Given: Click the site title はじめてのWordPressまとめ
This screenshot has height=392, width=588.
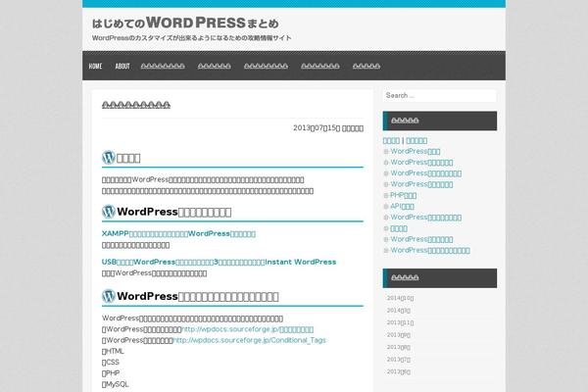Looking at the screenshot, I should (x=185, y=23).
